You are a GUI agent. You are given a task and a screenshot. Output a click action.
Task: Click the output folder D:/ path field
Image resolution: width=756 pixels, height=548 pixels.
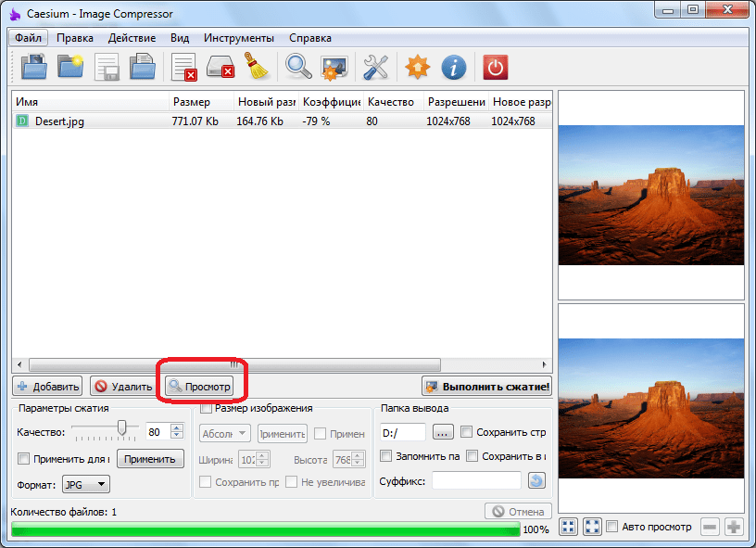click(403, 432)
